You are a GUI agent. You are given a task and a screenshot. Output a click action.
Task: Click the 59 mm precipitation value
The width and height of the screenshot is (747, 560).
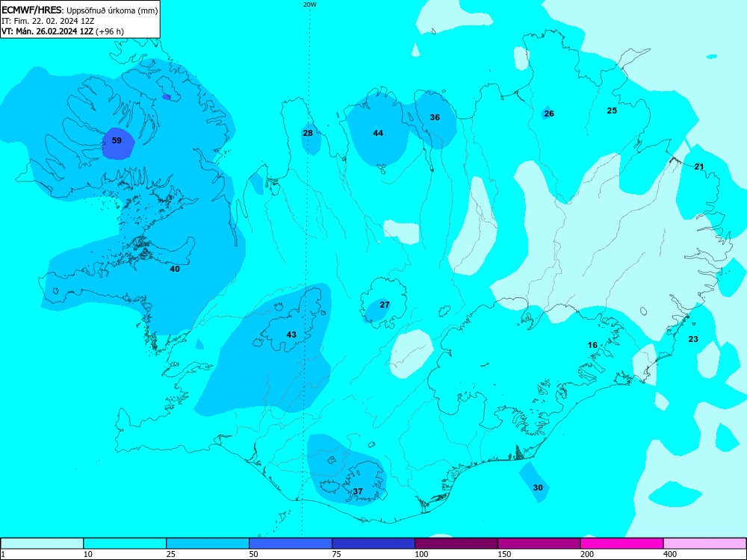[117, 140]
